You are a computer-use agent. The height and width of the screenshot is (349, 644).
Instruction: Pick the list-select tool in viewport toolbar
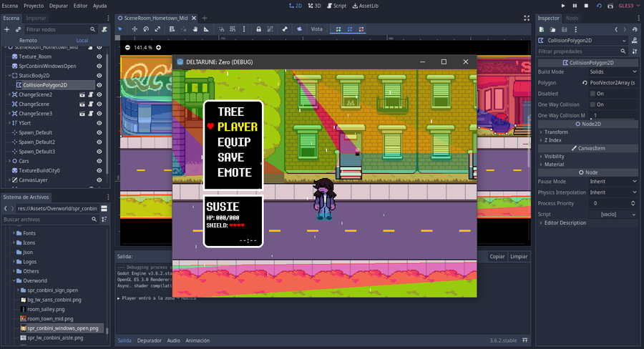(172, 29)
